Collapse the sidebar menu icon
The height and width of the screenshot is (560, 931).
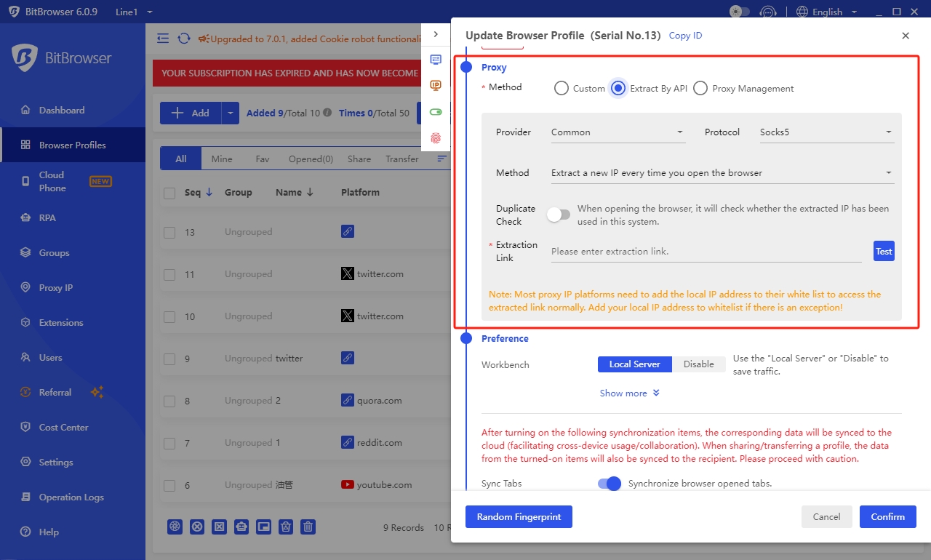163,39
